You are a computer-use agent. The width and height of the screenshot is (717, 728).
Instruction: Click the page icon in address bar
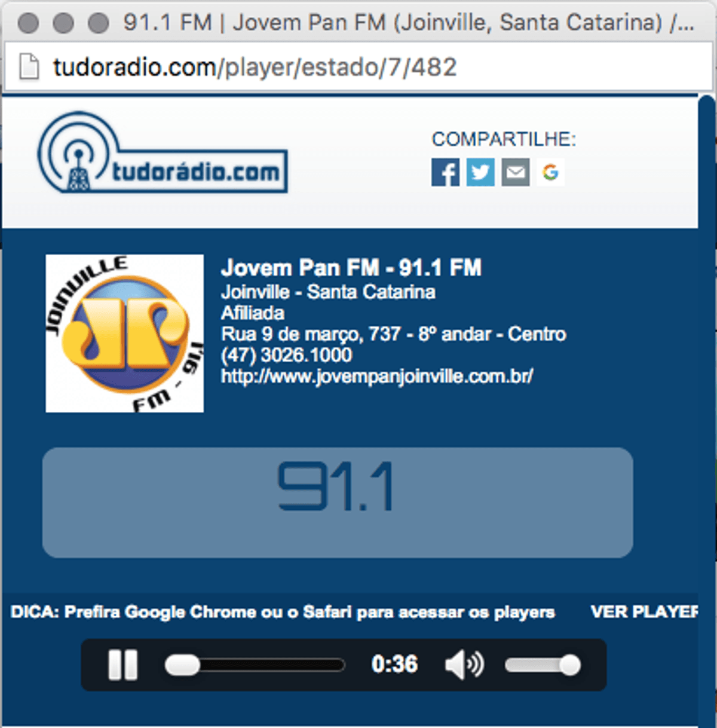(29, 66)
